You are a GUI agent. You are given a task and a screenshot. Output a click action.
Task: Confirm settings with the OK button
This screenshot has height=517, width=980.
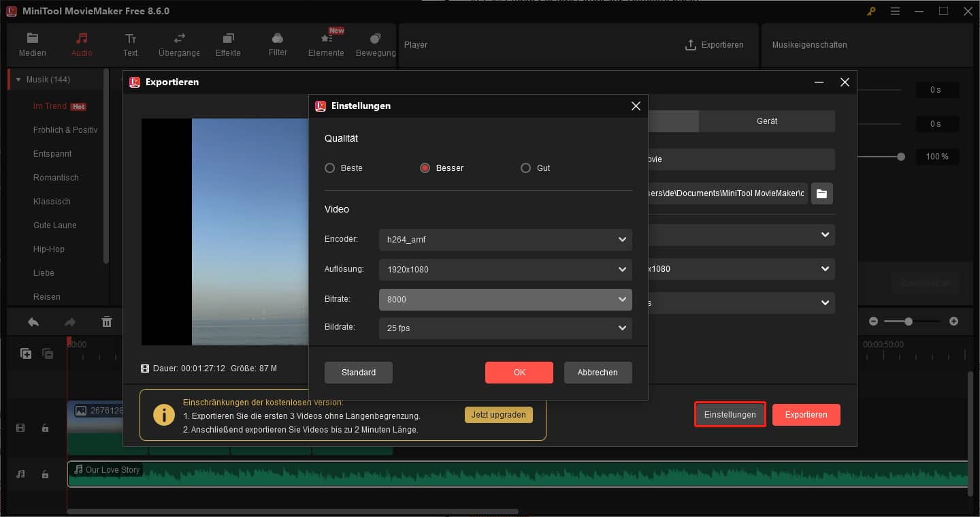[x=519, y=372]
